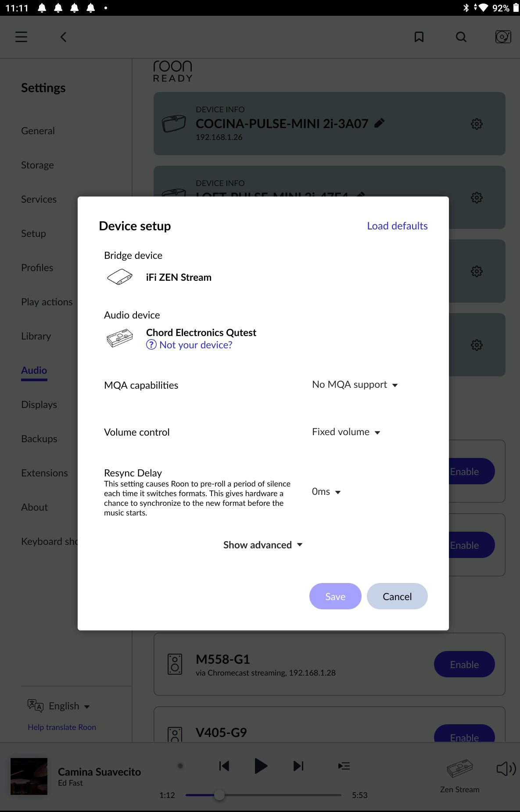Open bookmarks from the top bar
This screenshot has height=812, width=520.
click(419, 37)
